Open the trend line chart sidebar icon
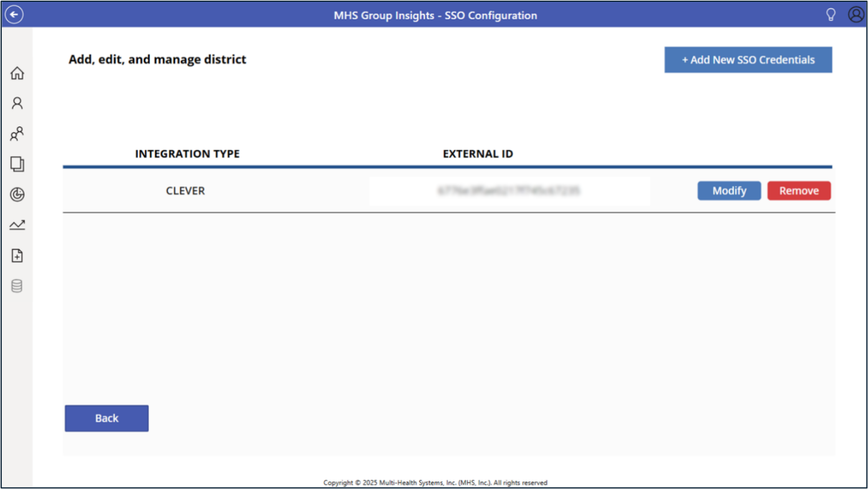Image resolution: width=868 pixels, height=489 pixels. point(17,225)
